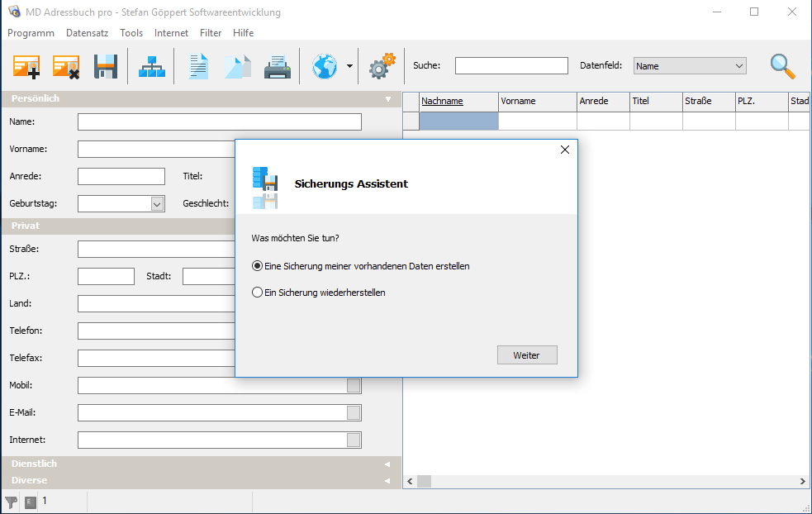The image size is (812, 514).
Task: Open settings with the gears icon
Action: pos(382,67)
